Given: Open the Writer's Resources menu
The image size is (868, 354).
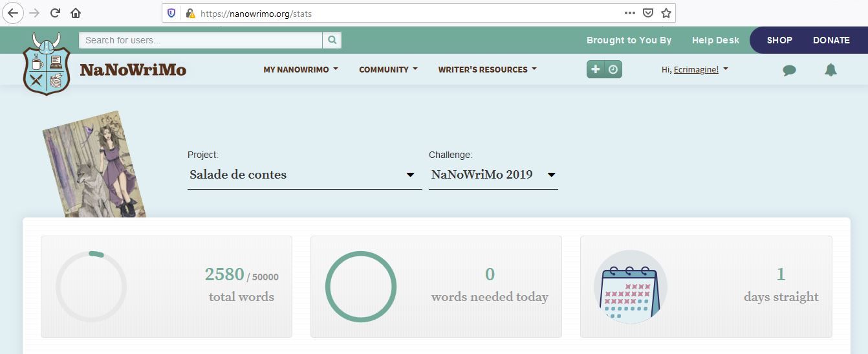Looking at the screenshot, I should (487, 70).
